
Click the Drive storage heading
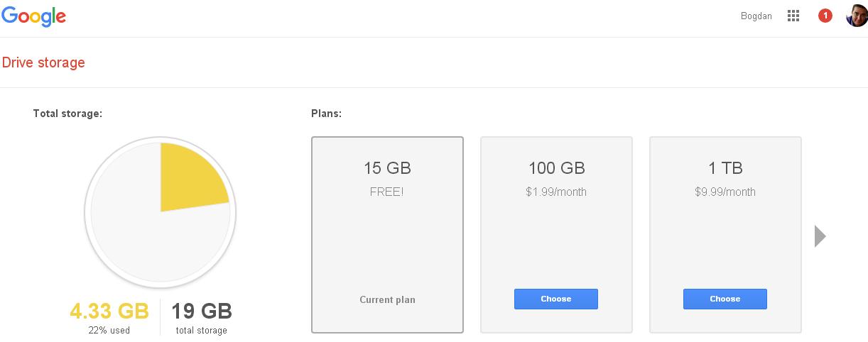click(x=43, y=62)
